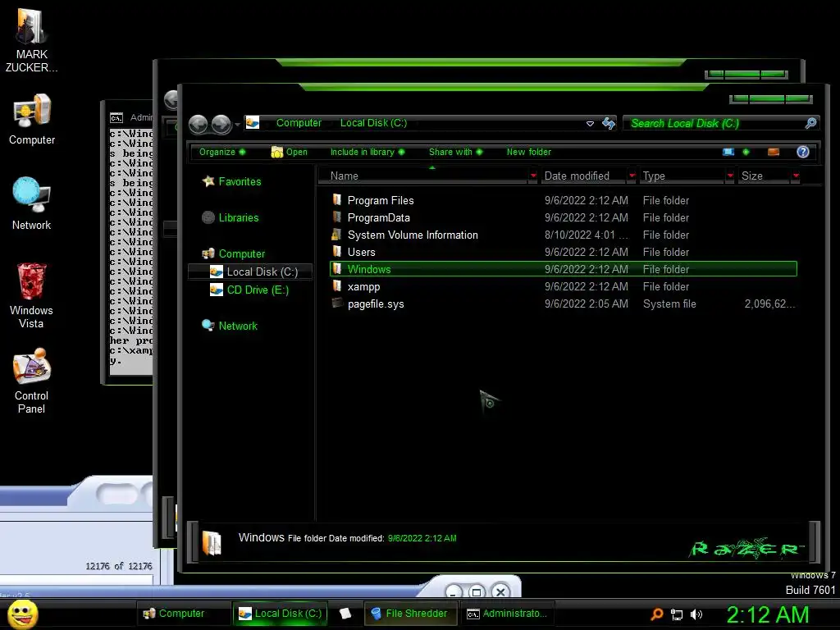The width and height of the screenshot is (840, 630).
Task: Open Size column filter dropdown arrow
Action: (796, 176)
